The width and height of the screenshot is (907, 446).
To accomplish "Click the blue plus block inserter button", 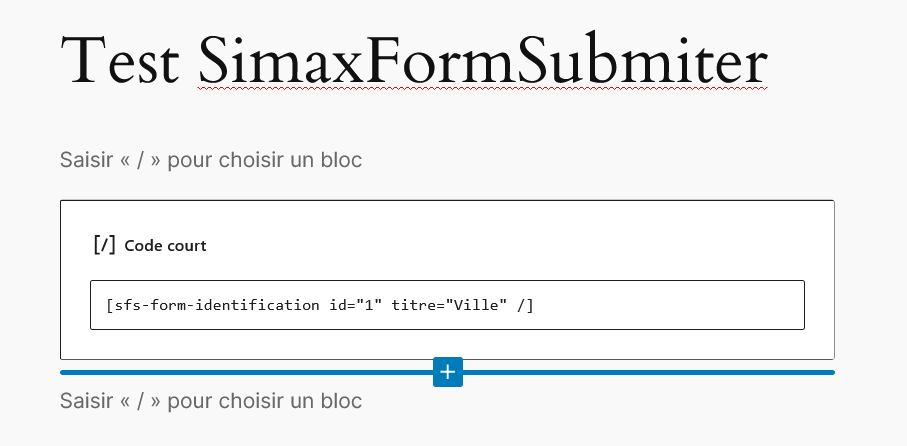I will pyautogui.click(x=448, y=372).
